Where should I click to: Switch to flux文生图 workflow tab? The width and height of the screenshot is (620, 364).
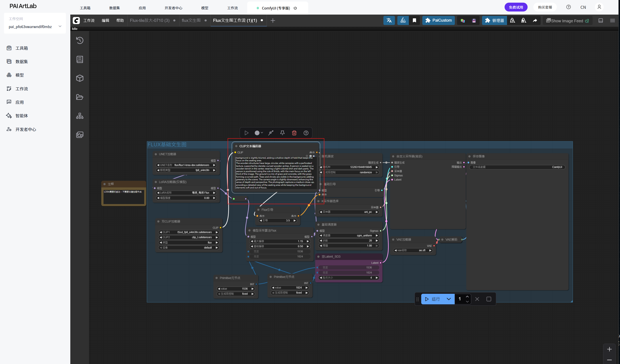coord(191,20)
